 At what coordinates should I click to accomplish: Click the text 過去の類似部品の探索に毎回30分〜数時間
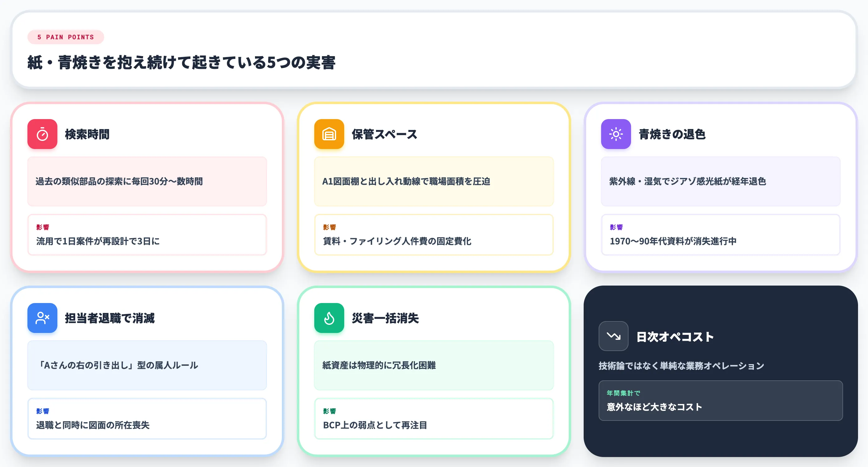click(x=119, y=181)
